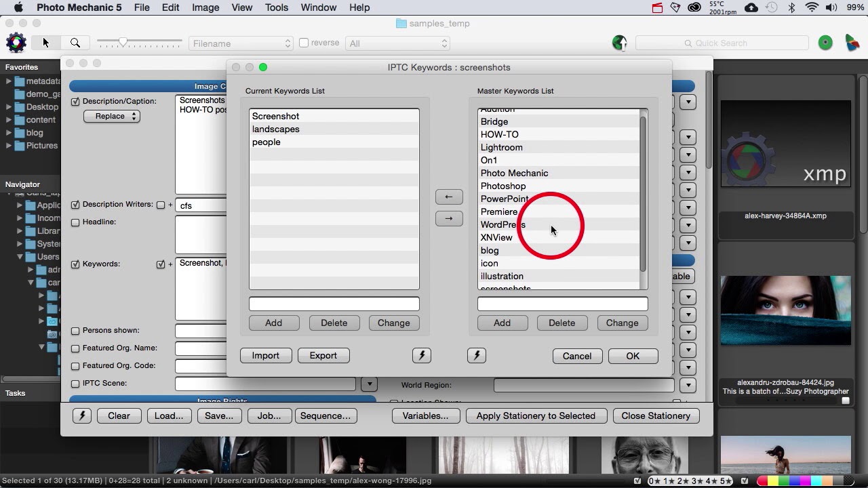Select the yellow color class swatch
The height and width of the screenshot is (488, 868).
click(785, 481)
